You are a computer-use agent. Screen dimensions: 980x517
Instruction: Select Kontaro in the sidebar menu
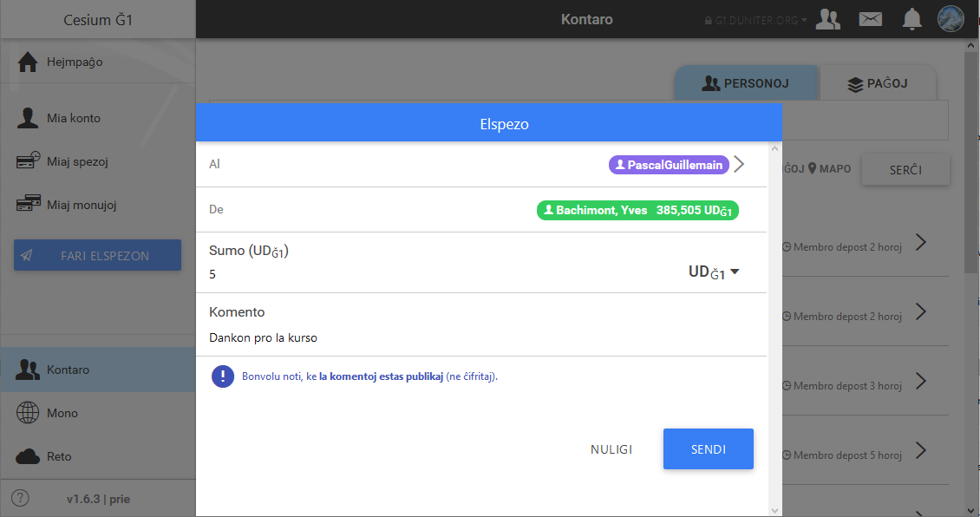(x=98, y=370)
